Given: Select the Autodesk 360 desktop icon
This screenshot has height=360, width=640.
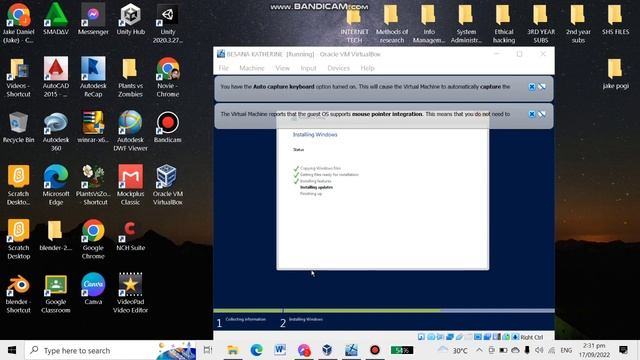Looking at the screenshot, I should 56,131.
